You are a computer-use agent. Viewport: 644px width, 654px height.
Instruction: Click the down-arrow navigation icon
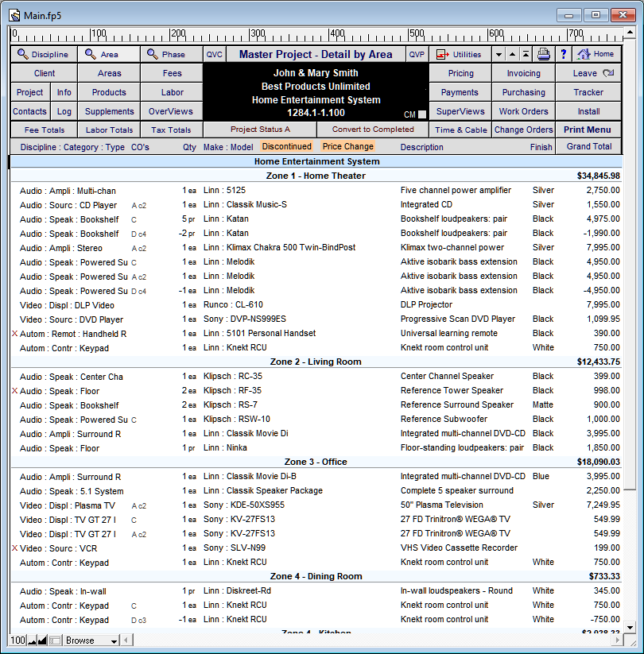(499, 54)
